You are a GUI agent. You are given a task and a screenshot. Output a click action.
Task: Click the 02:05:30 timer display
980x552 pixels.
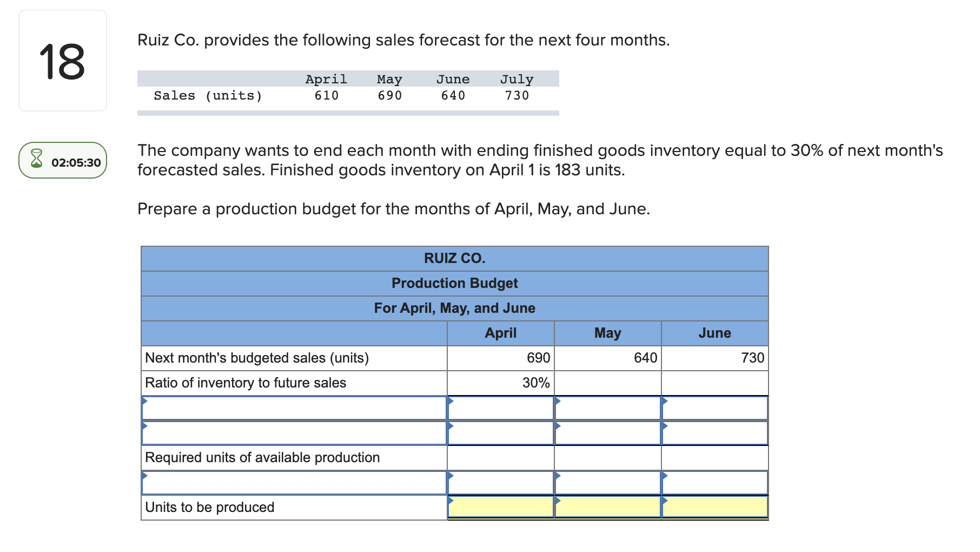coord(76,162)
